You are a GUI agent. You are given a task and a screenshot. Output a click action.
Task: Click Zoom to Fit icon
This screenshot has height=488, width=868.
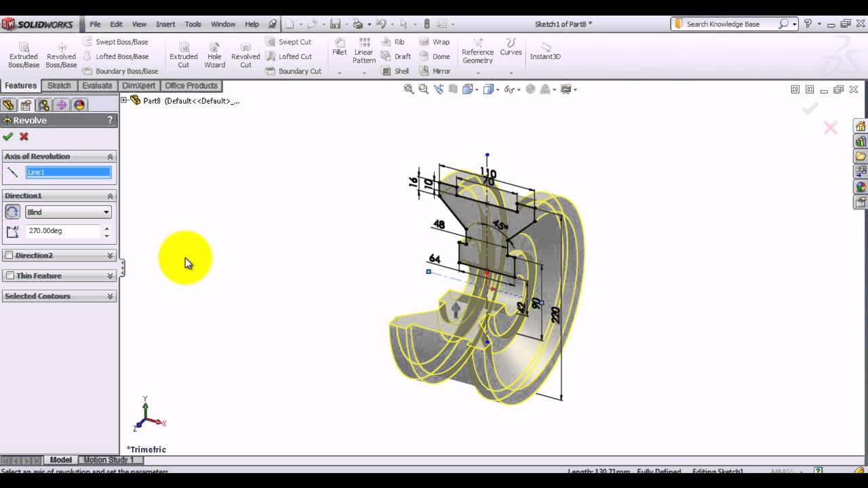tap(409, 89)
